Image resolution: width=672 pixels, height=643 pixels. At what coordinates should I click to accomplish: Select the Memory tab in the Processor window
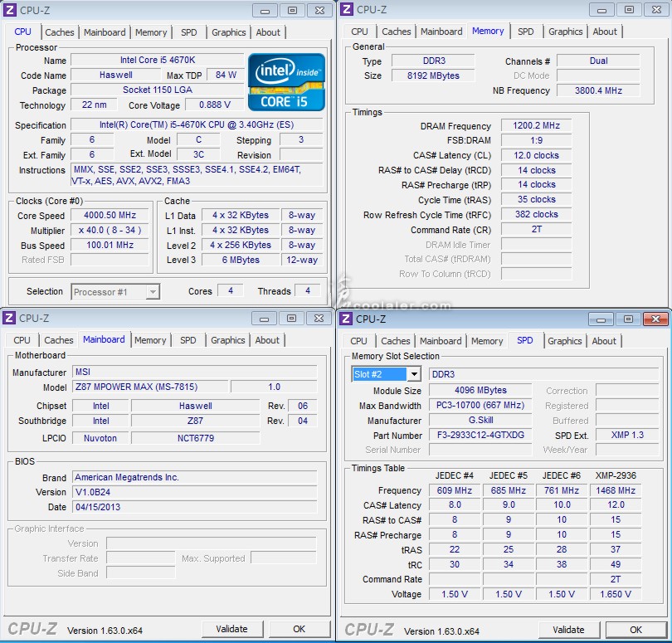pos(151,32)
